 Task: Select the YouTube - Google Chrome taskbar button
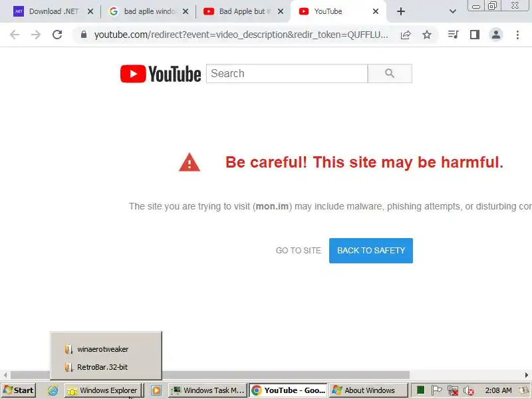point(289,390)
